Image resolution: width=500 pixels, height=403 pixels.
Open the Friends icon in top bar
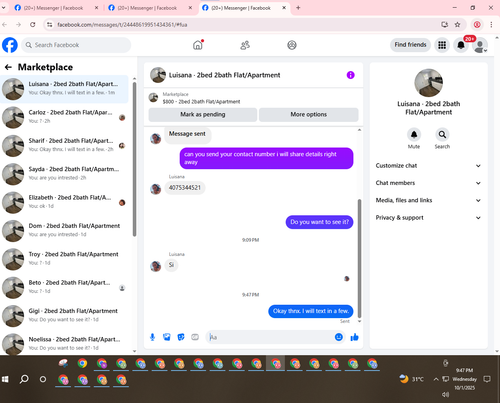coord(245,45)
